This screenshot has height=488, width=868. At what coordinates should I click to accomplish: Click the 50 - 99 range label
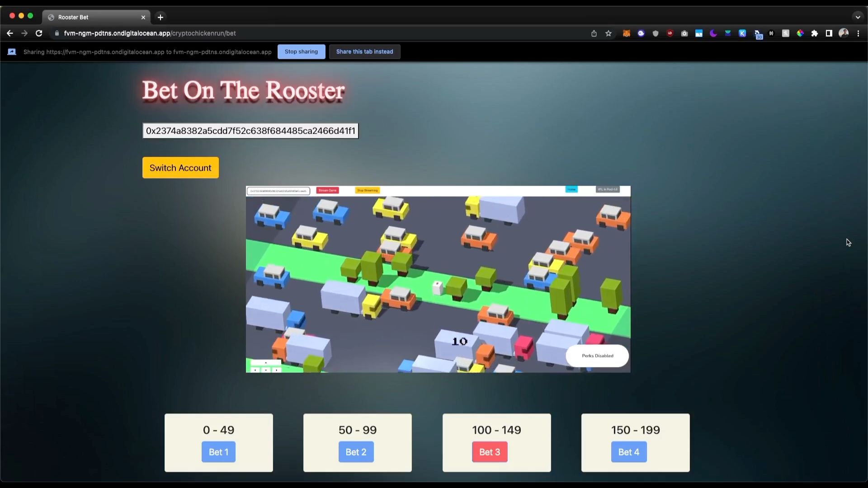[358, 430]
